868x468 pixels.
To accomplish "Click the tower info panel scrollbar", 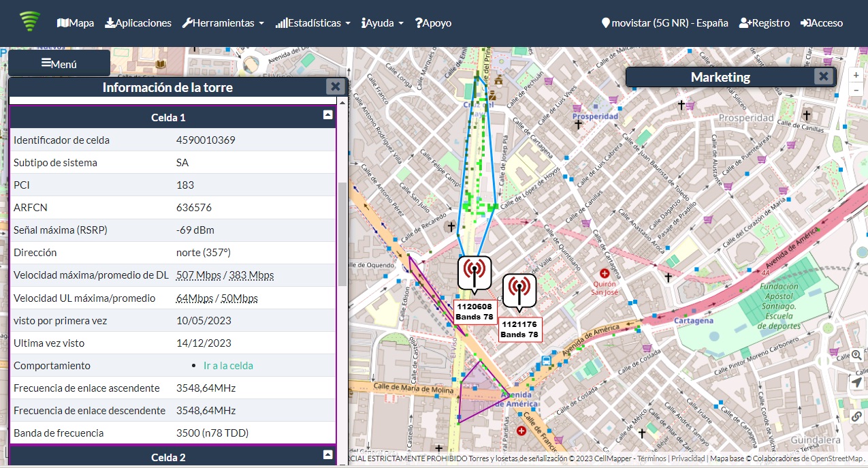I will (x=342, y=234).
